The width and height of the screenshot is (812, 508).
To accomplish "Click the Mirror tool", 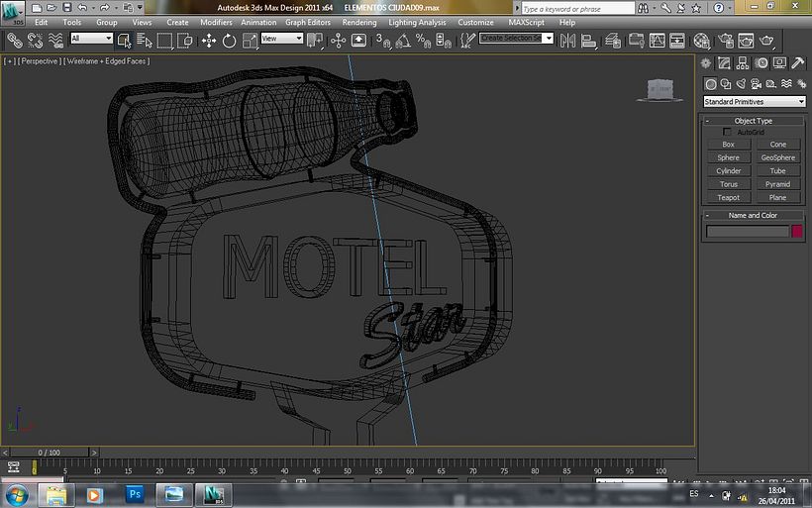I will coord(567,41).
